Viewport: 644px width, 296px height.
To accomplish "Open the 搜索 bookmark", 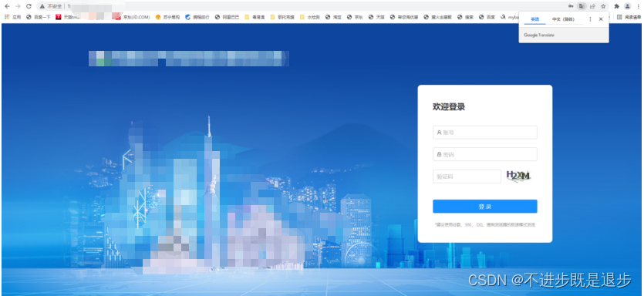I will coord(465,17).
